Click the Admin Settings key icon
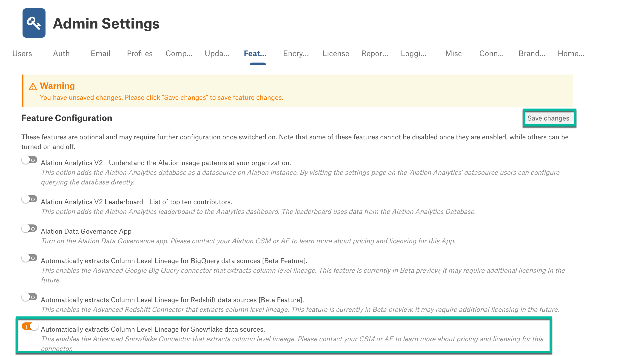Viewport: 644px width, 356px height. tap(34, 23)
